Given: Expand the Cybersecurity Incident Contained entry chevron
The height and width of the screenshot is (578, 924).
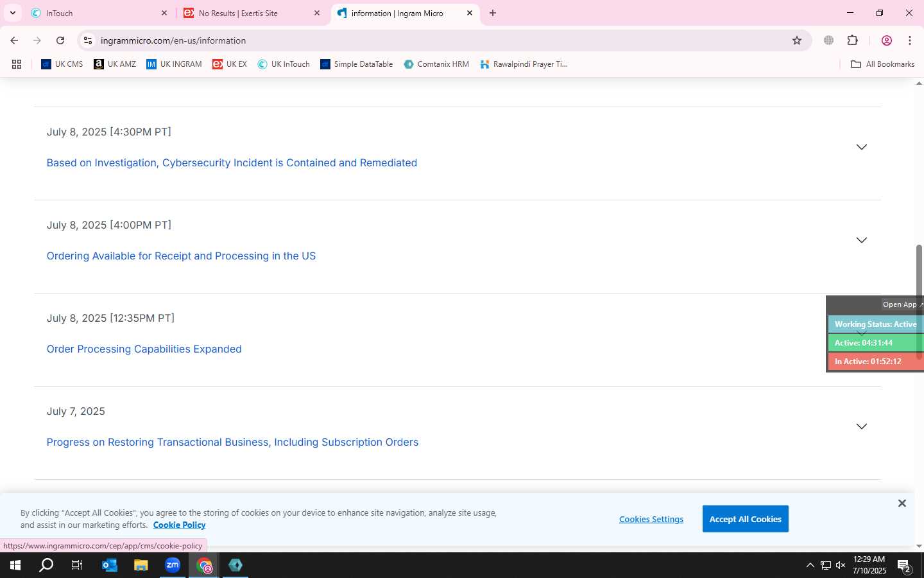Looking at the screenshot, I should click(x=862, y=147).
